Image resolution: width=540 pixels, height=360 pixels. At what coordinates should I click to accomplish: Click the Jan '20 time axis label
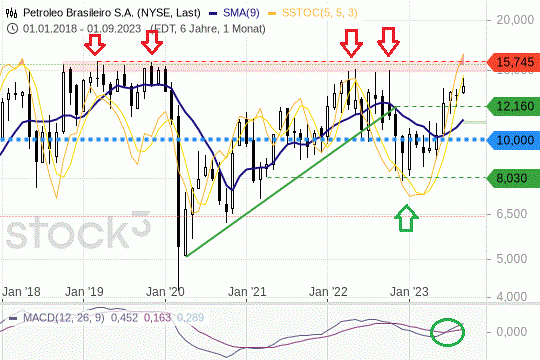click(x=165, y=292)
